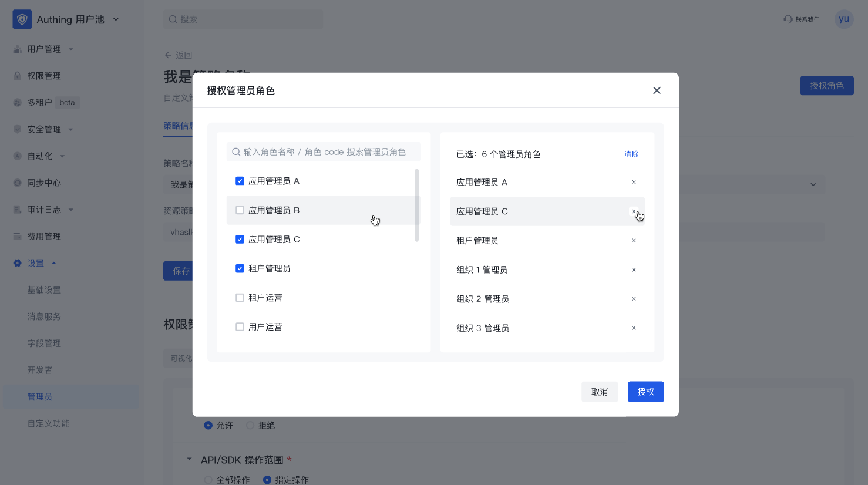Click the 费用管理 sidebar icon
The image size is (868, 485).
[18, 235]
